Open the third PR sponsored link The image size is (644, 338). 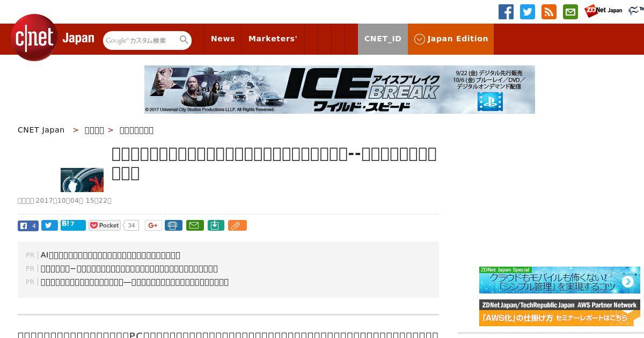pyautogui.click(x=135, y=282)
